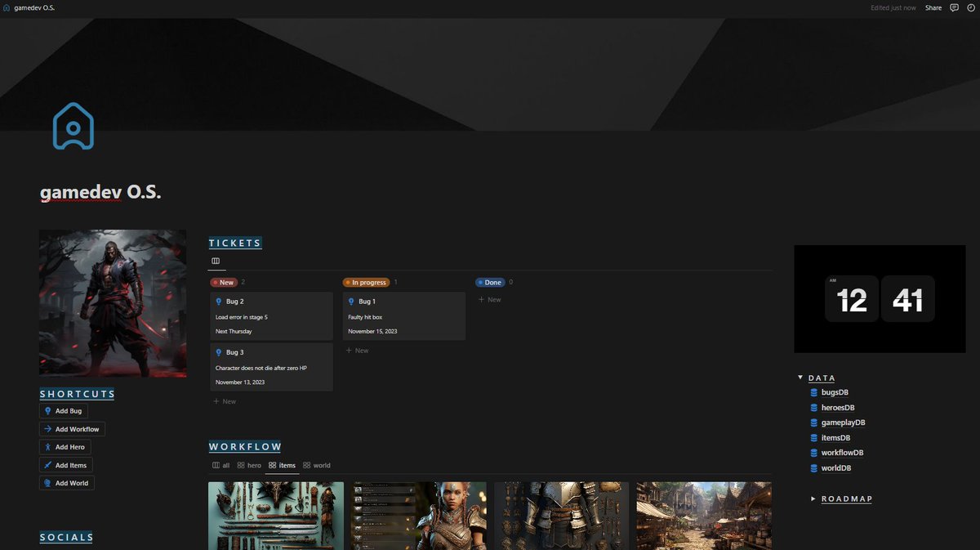Click Load error in stage 5 text
Image resolution: width=980 pixels, height=550 pixels.
pyautogui.click(x=242, y=317)
